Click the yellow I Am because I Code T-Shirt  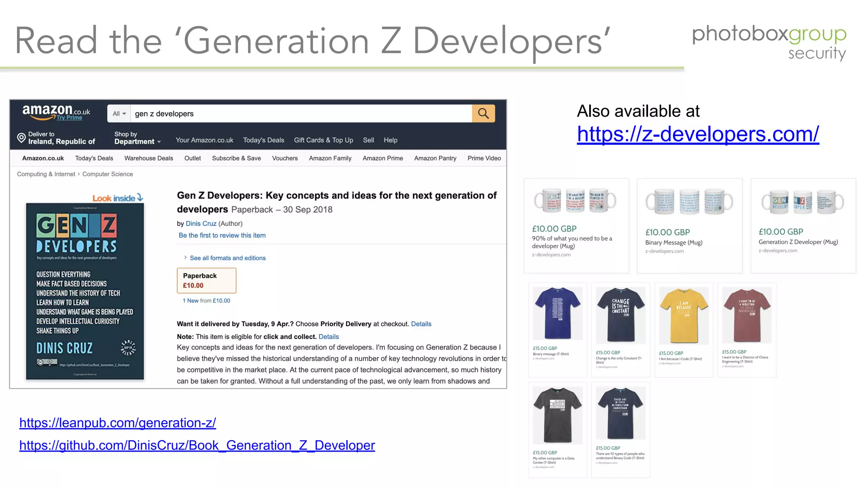684,330
